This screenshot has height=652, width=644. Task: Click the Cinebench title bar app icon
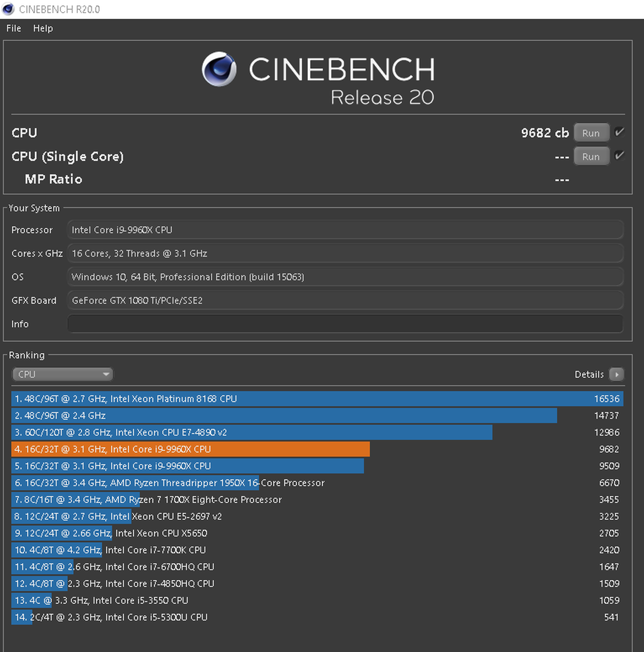tap(8, 8)
